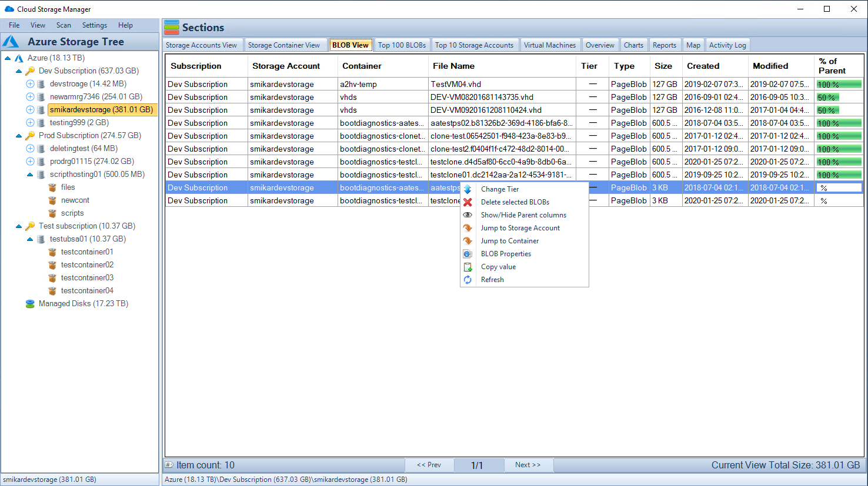Click the 50% bar for DEV-VM08201681143735.vhd
The image size is (868, 486).
pos(827,97)
